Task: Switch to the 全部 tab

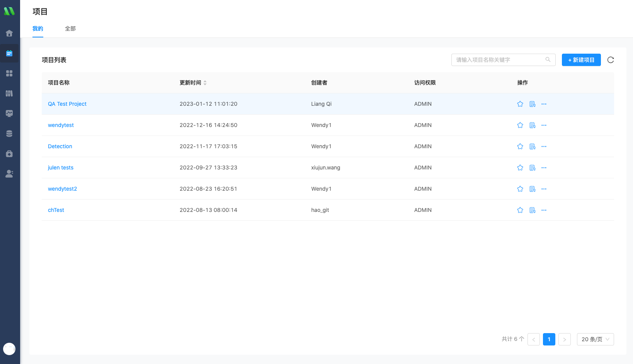Action: [x=70, y=29]
